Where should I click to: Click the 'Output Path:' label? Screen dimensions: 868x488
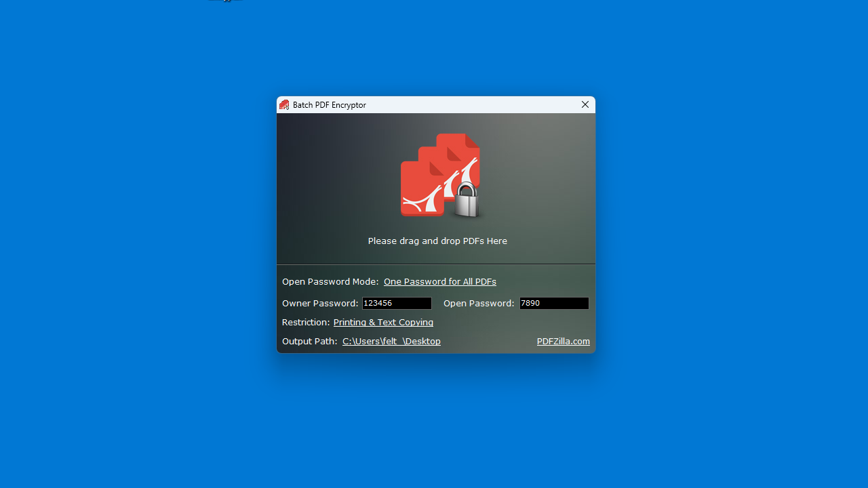point(310,342)
